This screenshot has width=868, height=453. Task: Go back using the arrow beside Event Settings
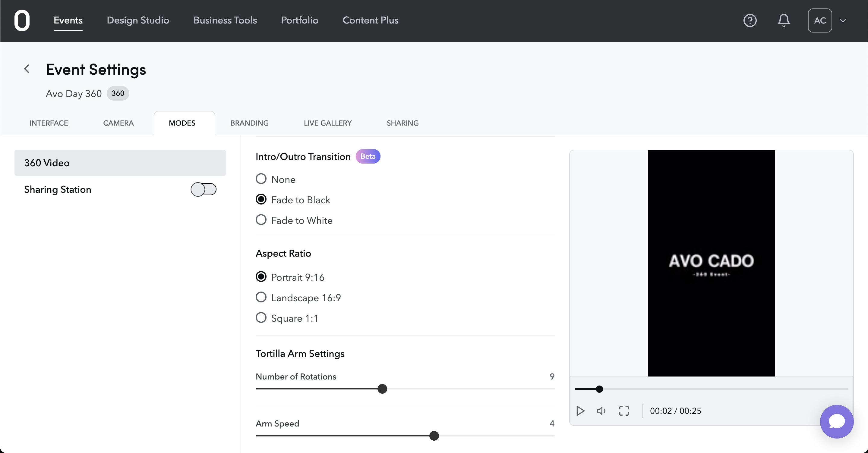[x=27, y=69]
